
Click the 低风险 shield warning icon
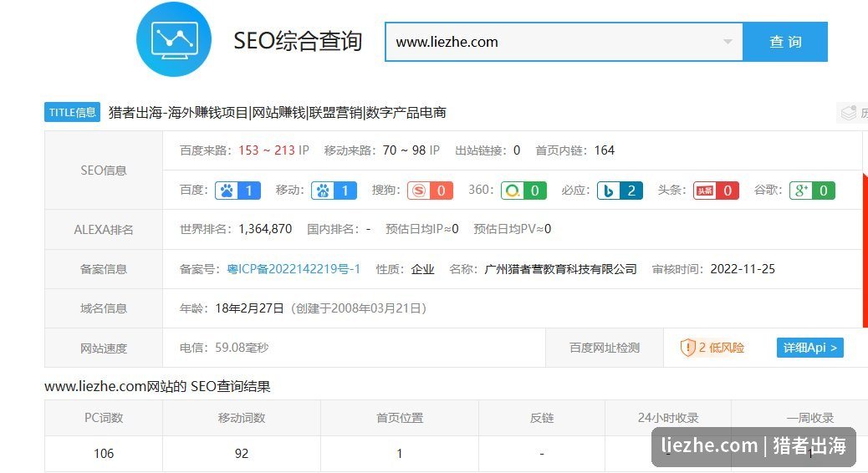click(x=687, y=348)
